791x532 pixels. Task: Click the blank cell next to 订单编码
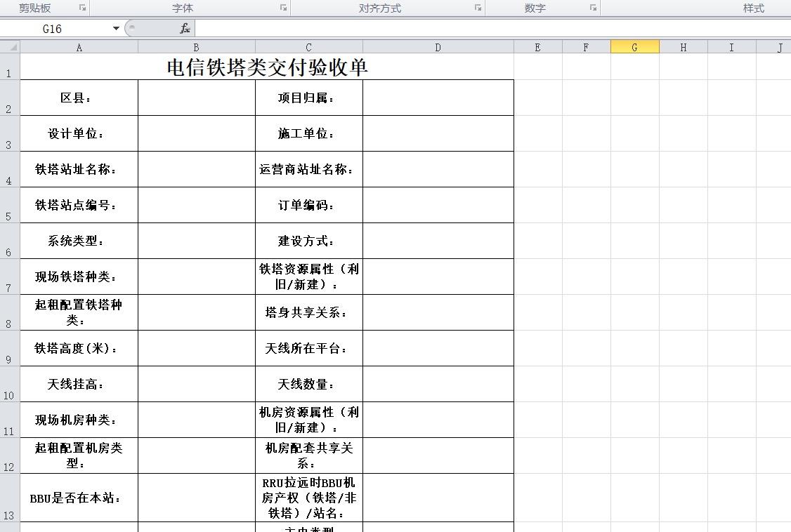pos(438,205)
